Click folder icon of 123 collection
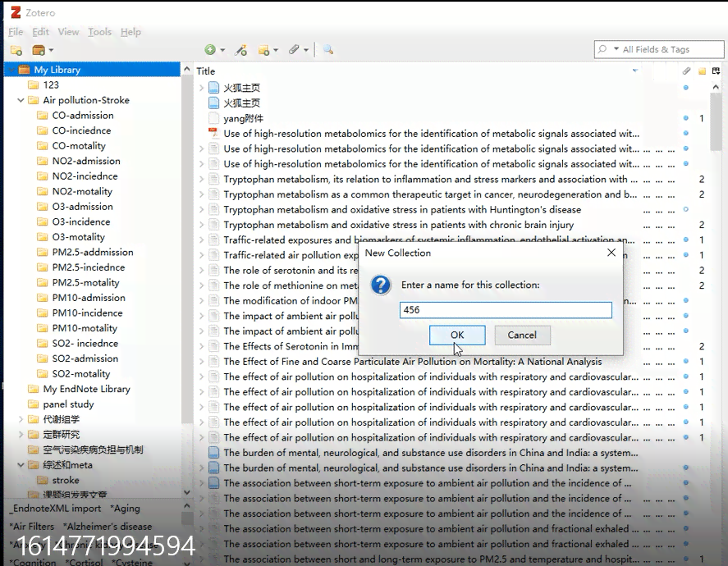 33,85
